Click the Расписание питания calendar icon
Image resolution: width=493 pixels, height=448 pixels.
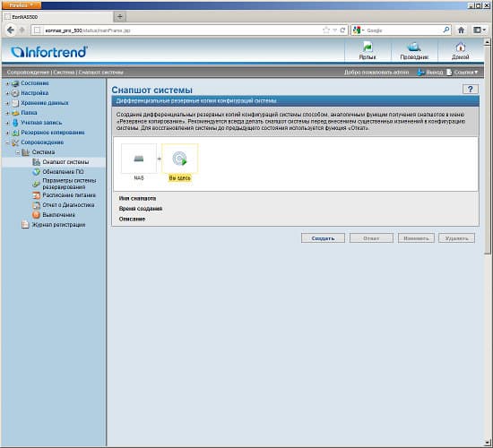click(x=37, y=195)
